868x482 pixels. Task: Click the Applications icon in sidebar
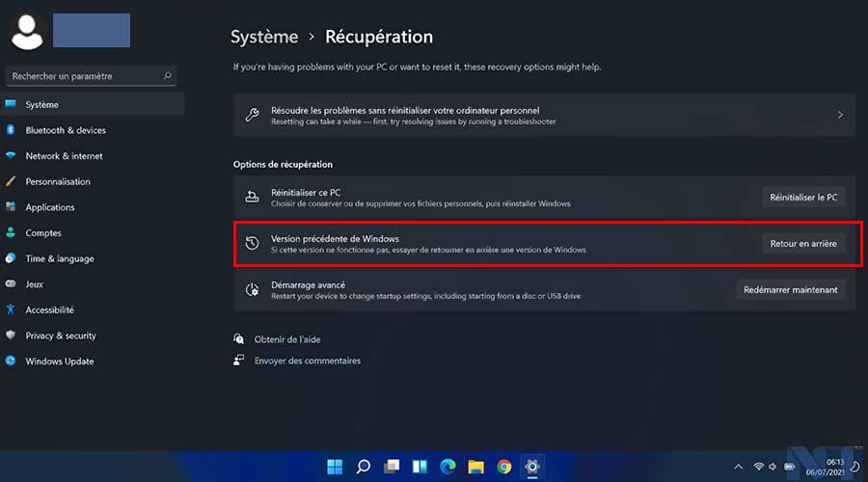11,207
